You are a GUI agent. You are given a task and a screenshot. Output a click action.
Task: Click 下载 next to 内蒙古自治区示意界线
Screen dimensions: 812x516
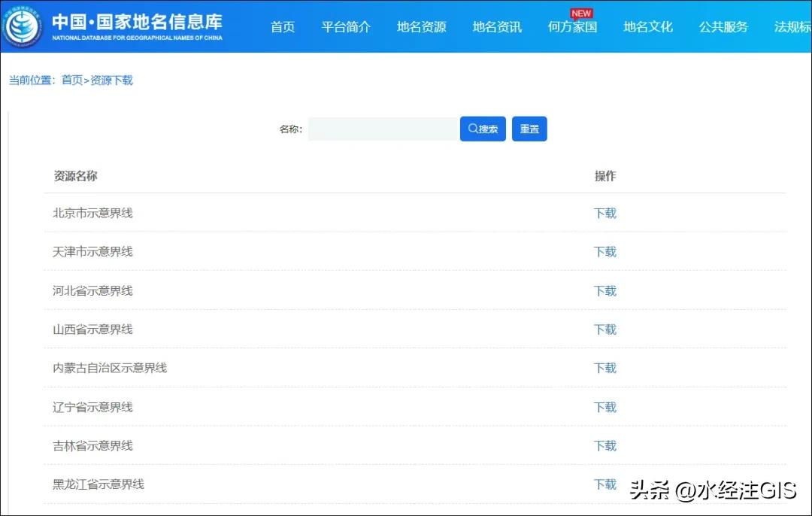point(605,368)
